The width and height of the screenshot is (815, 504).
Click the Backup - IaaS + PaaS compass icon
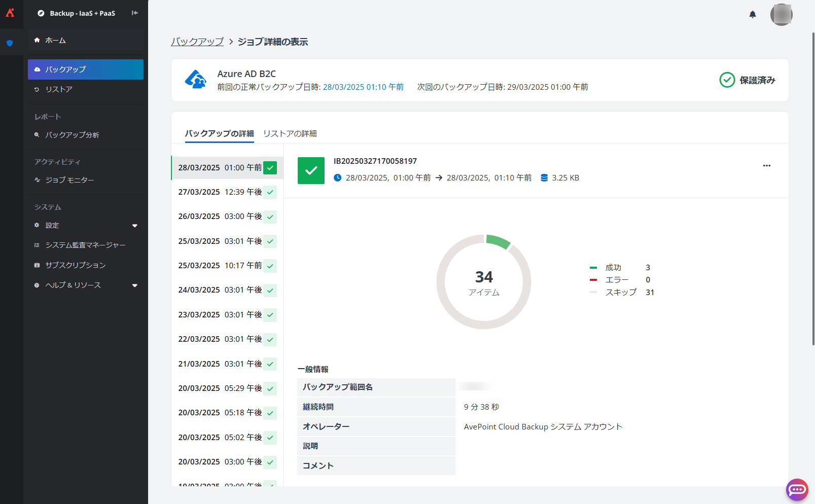point(41,13)
